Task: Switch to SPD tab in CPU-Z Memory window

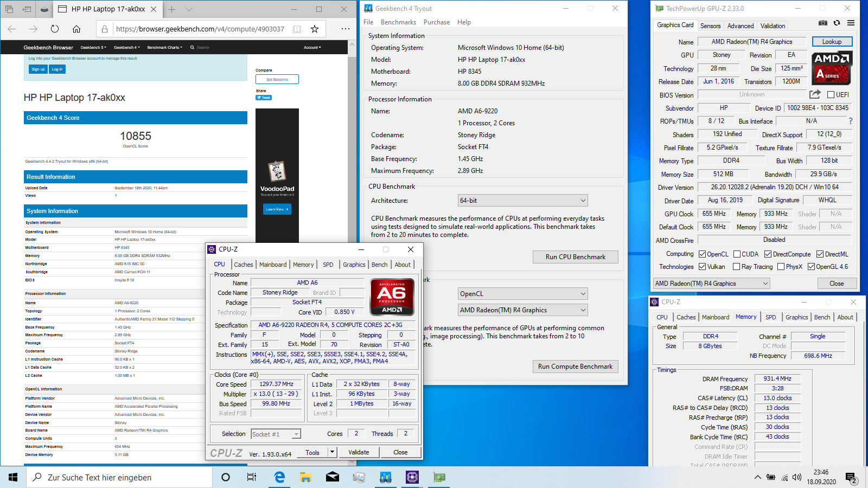Action: 770,317
